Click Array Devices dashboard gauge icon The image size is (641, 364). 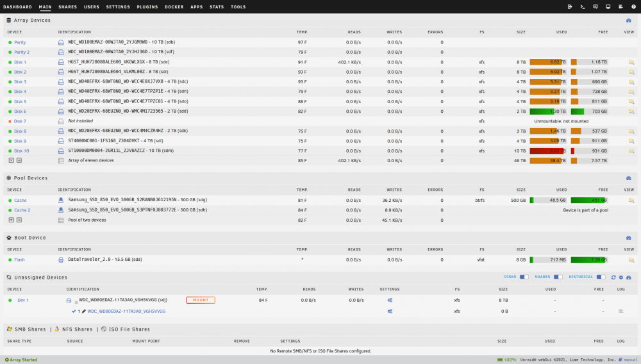point(629,21)
